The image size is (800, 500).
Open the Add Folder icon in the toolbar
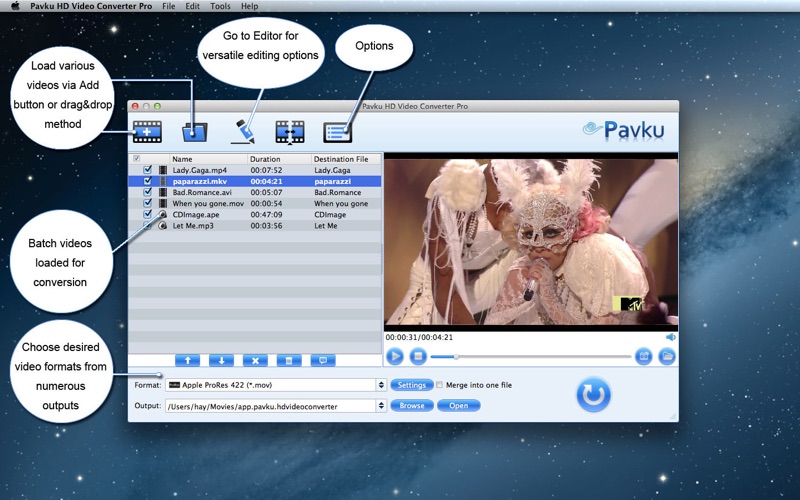click(194, 132)
